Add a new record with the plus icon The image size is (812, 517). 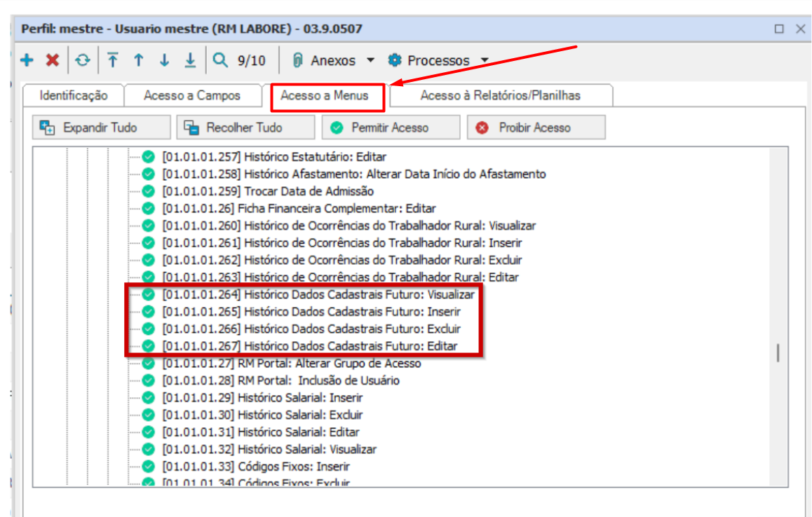coord(27,60)
